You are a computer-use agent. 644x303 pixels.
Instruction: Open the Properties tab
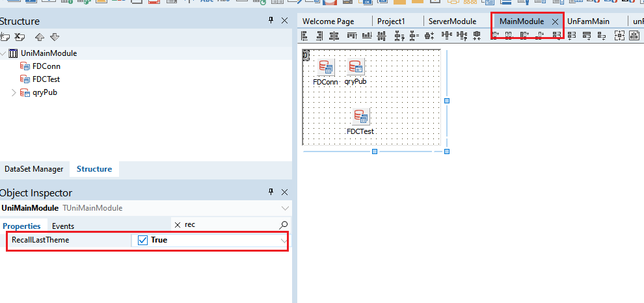coord(21,226)
